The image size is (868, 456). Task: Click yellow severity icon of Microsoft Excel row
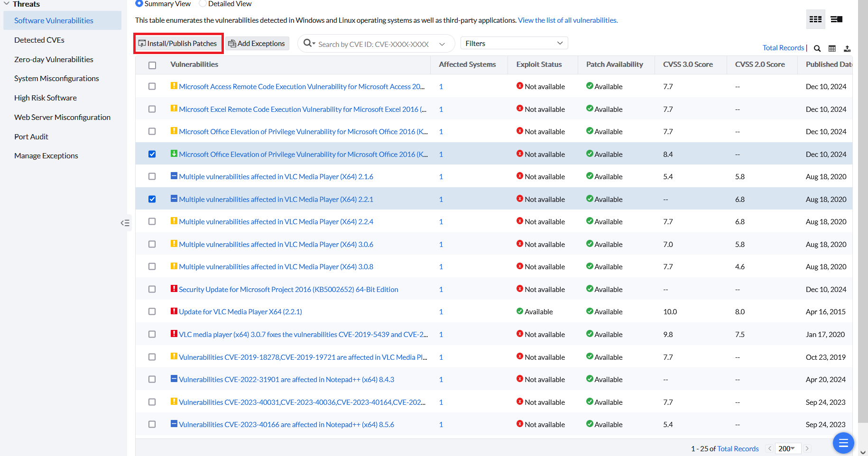click(174, 109)
